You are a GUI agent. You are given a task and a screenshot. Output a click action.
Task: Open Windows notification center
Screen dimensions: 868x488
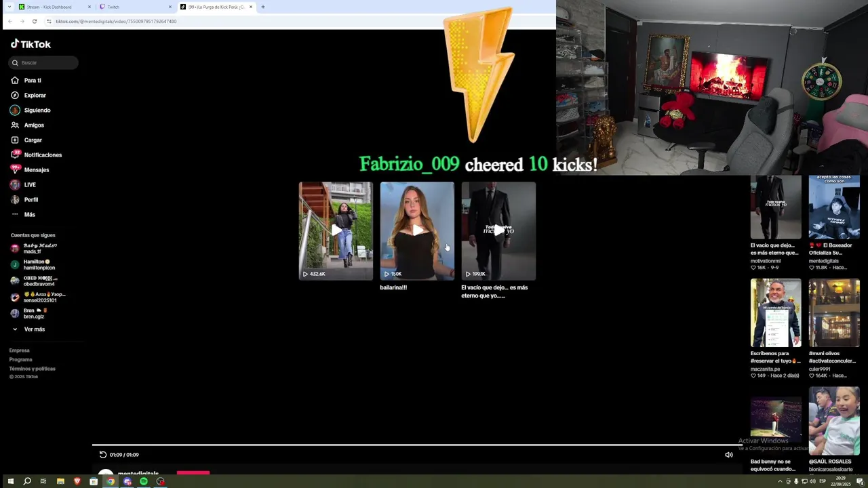coord(861,481)
